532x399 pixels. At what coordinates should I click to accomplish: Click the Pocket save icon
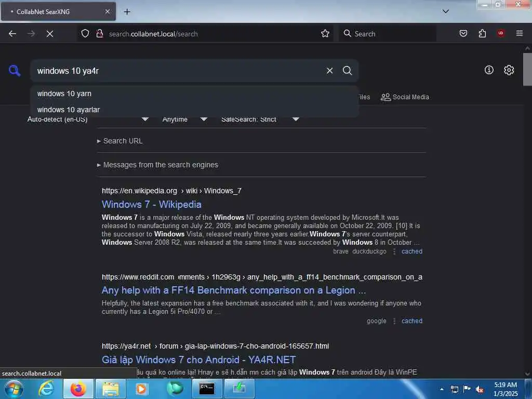click(463, 33)
